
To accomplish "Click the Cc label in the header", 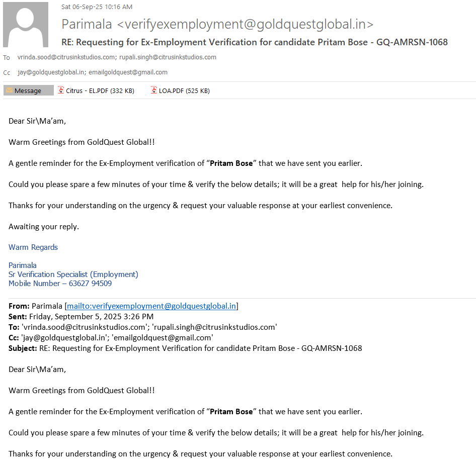I will (7, 73).
